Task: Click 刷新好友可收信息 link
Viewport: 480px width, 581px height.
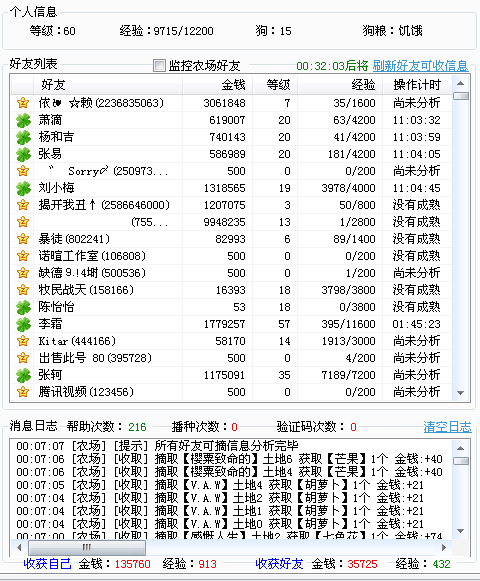Action: (x=420, y=66)
